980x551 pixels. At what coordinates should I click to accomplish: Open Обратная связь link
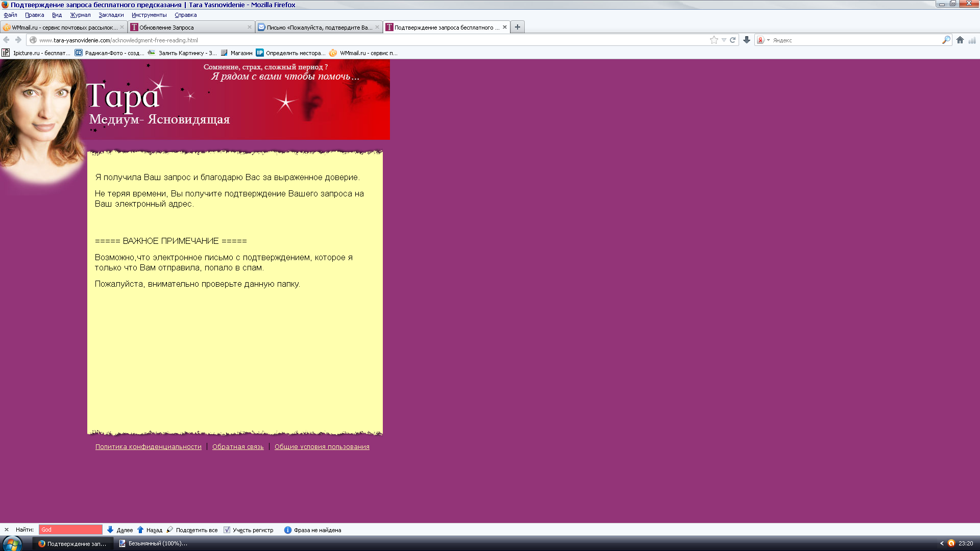(x=238, y=447)
